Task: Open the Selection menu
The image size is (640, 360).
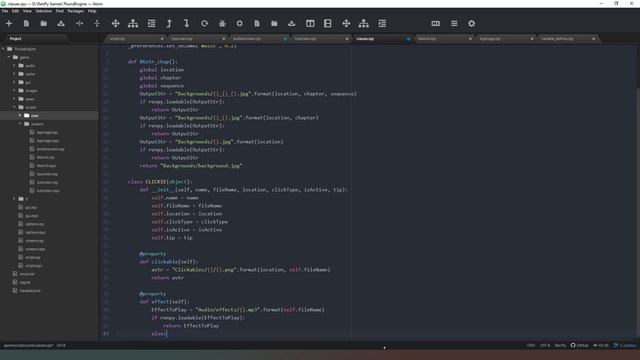Action: click(43, 11)
